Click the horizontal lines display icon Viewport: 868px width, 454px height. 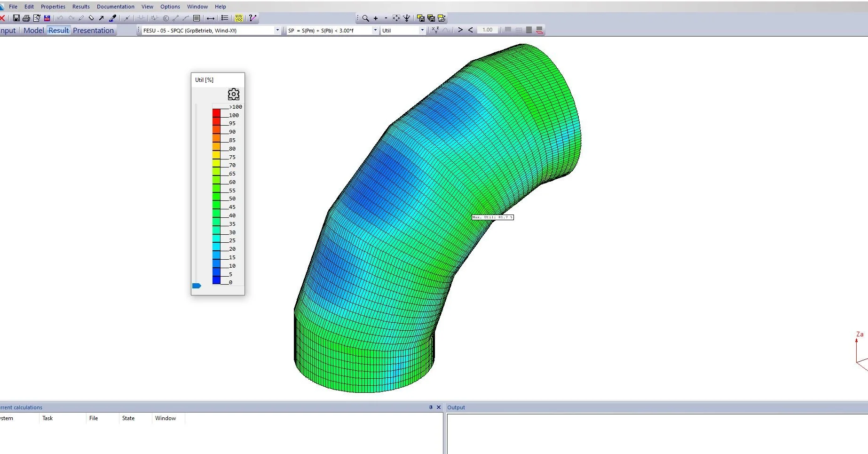tap(529, 30)
